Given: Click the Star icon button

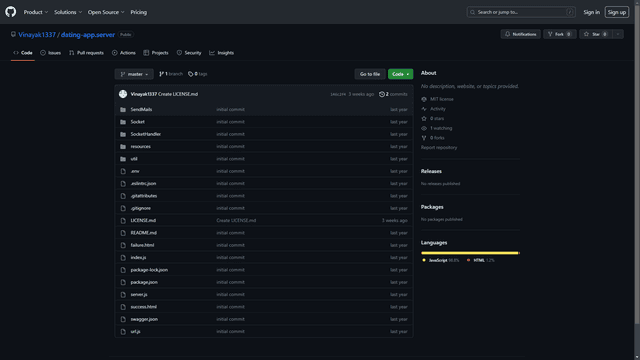Looking at the screenshot, I should (x=587, y=34).
